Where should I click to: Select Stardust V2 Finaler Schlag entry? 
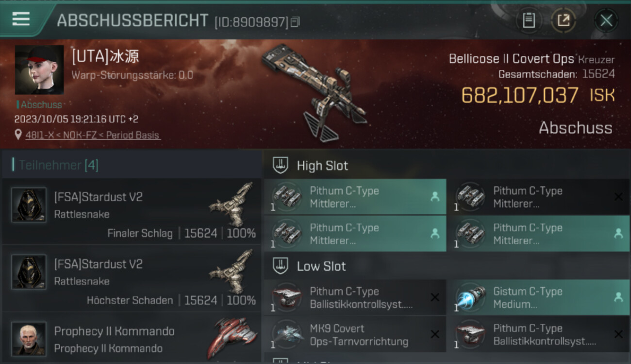click(x=132, y=211)
